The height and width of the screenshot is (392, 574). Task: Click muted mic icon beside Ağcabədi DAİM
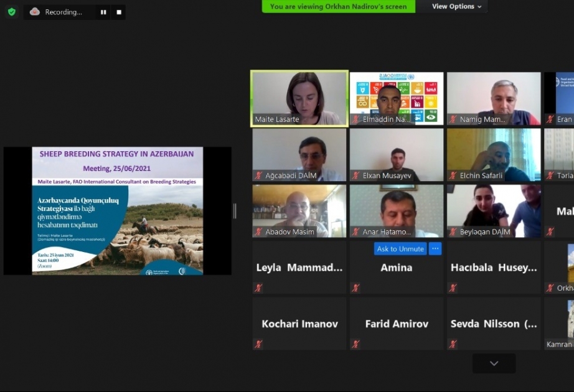(x=258, y=175)
